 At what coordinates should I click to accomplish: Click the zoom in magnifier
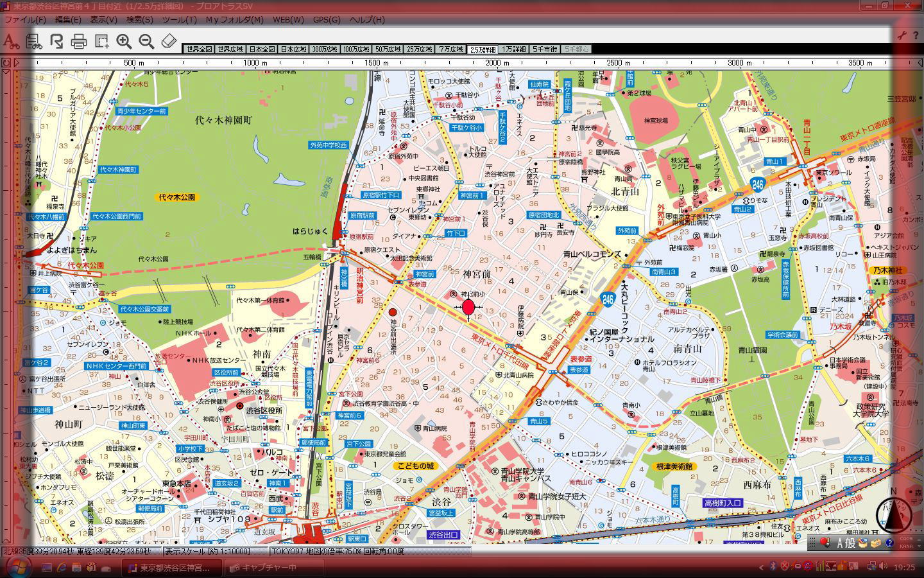pos(124,42)
